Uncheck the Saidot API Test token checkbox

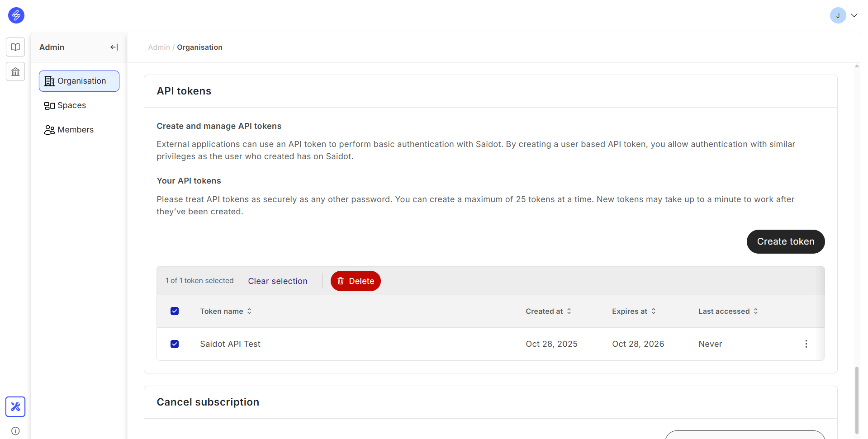175,344
